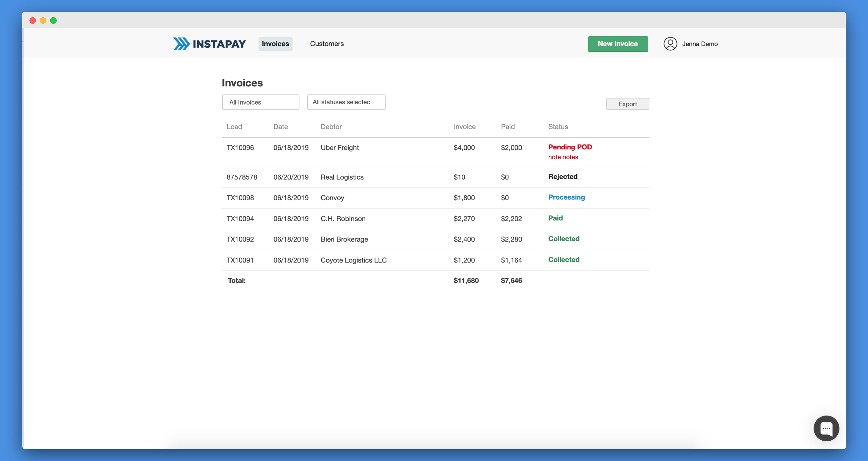Go to the Customers tab

tap(326, 44)
